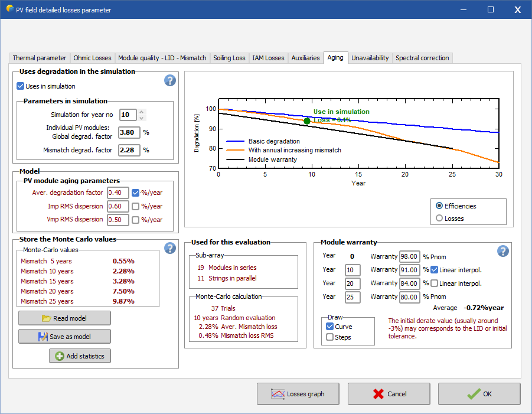Go to Module quality - LID - Mismatch tab
Viewport: 532px width, 414px height.
[162, 58]
